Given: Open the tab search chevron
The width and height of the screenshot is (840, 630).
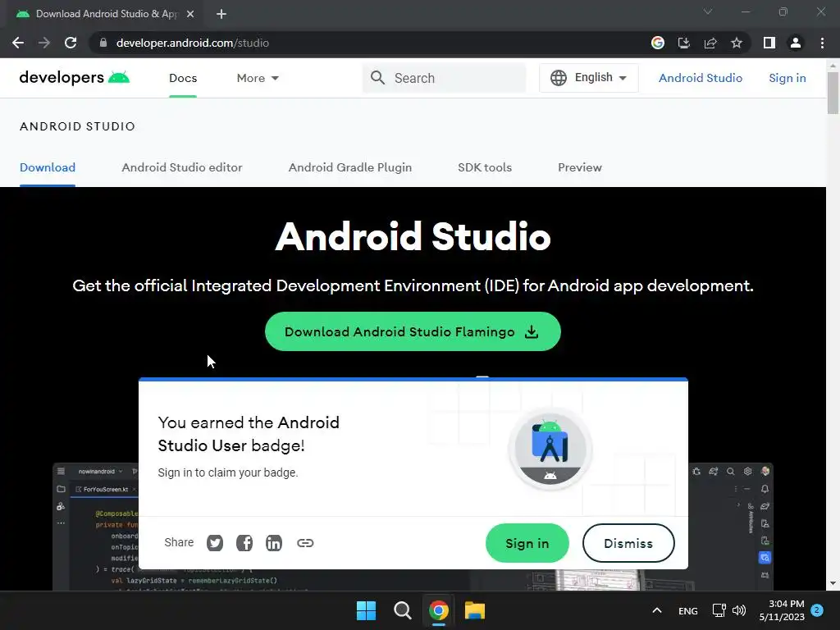Looking at the screenshot, I should pos(708,11).
